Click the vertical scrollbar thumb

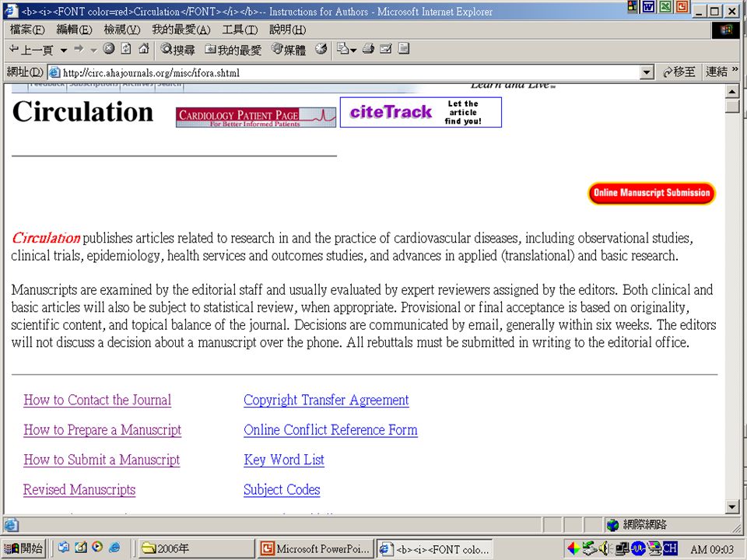tap(732, 106)
